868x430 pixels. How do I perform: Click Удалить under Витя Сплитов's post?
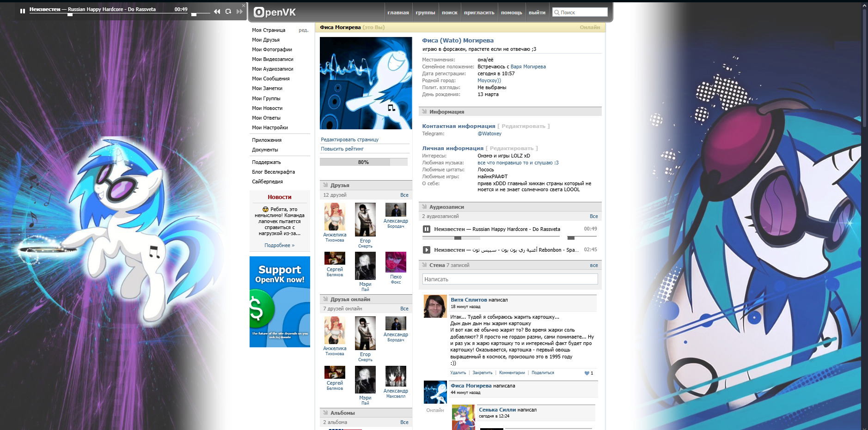[458, 373]
